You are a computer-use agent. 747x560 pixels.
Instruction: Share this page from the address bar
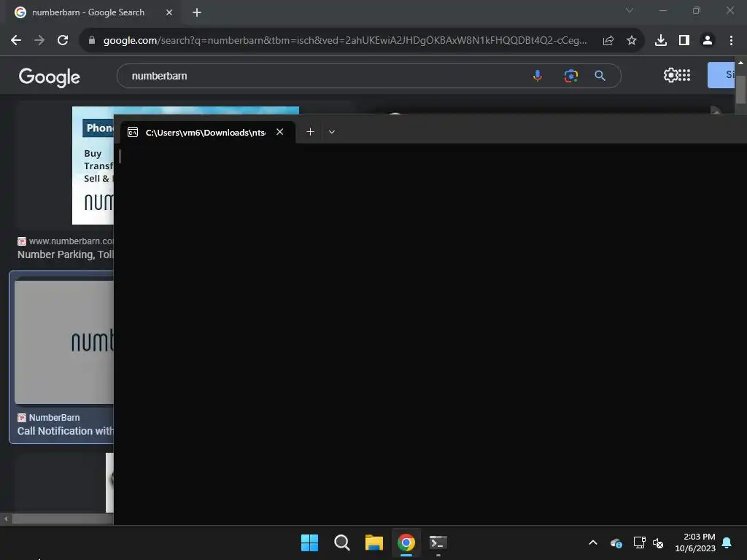[608, 41]
